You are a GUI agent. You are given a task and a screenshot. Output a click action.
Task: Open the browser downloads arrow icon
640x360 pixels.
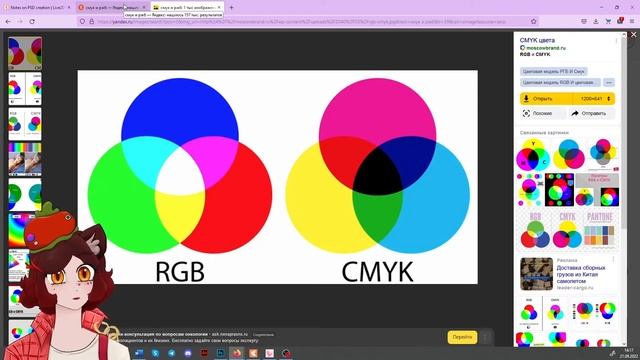(596, 21)
